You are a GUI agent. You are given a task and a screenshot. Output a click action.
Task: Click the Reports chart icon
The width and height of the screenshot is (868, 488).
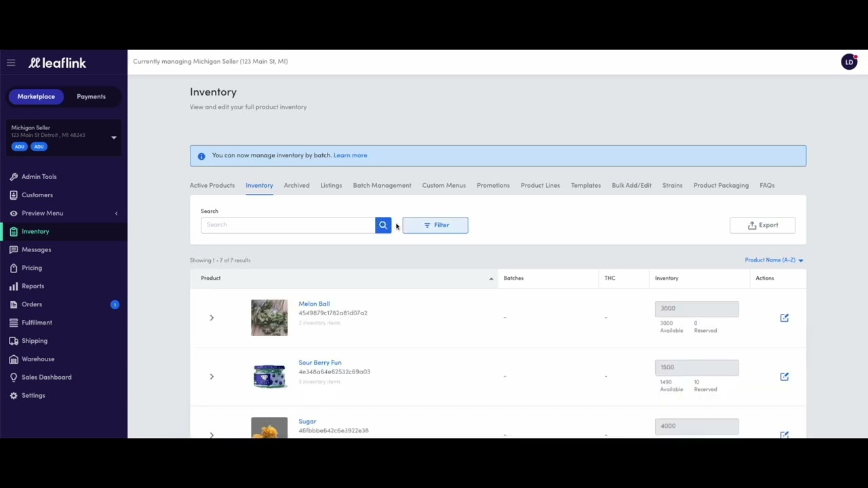[x=14, y=287]
